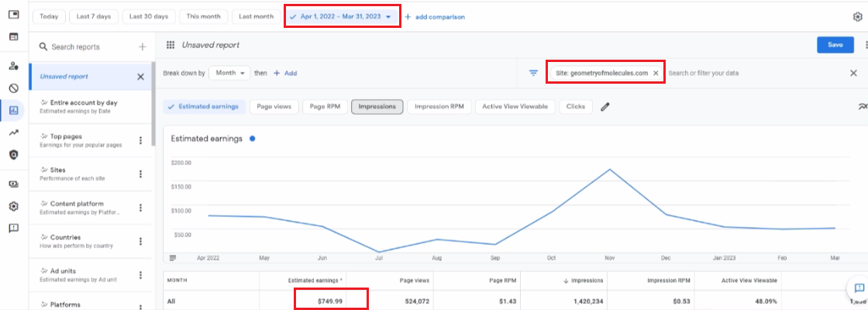Open the Content platform report
Screen dimensions: 868x310
tap(83, 208)
